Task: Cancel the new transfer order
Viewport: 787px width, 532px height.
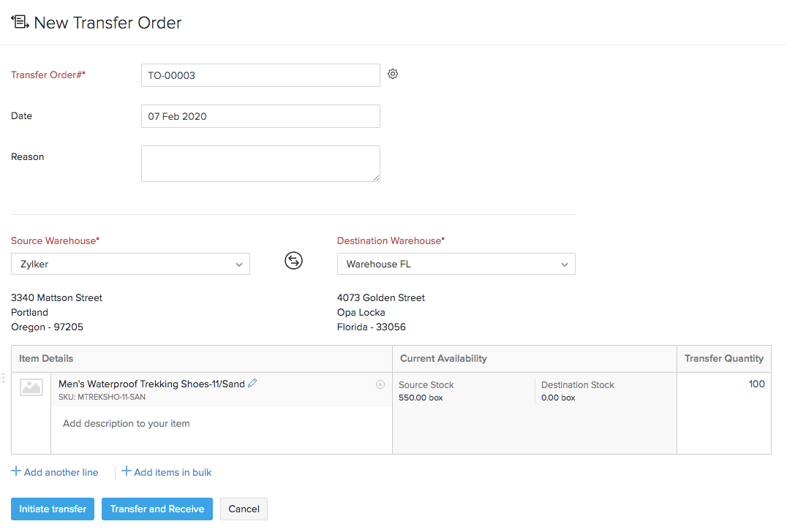Action: [x=244, y=509]
